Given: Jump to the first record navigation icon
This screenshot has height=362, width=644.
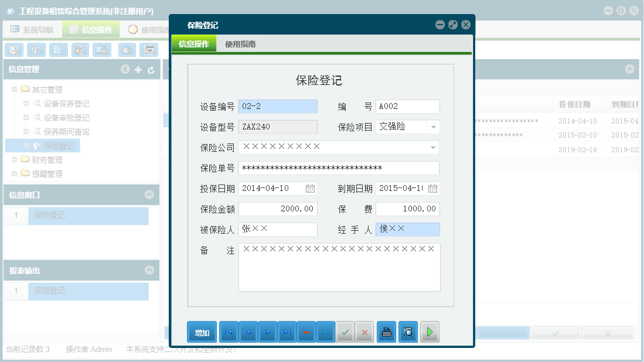Looking at the screenshot, I should pos(229,332).
